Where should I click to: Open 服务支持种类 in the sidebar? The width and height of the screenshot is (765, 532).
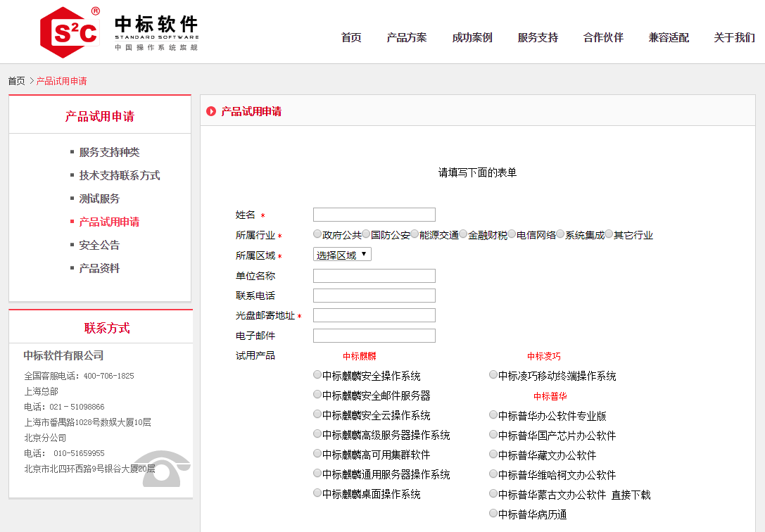[109, 152]
